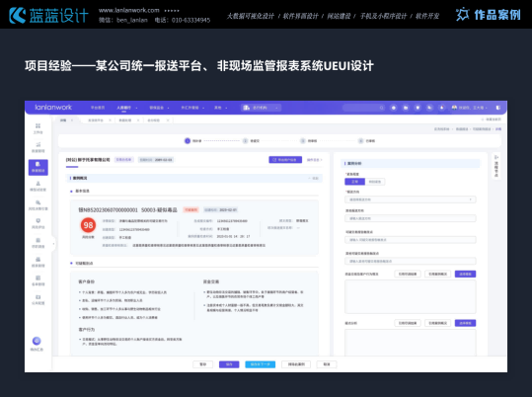The image size is (532, 397).
Task: Collapse the case overview section using its right-side toggle
Action: [314, 178]
